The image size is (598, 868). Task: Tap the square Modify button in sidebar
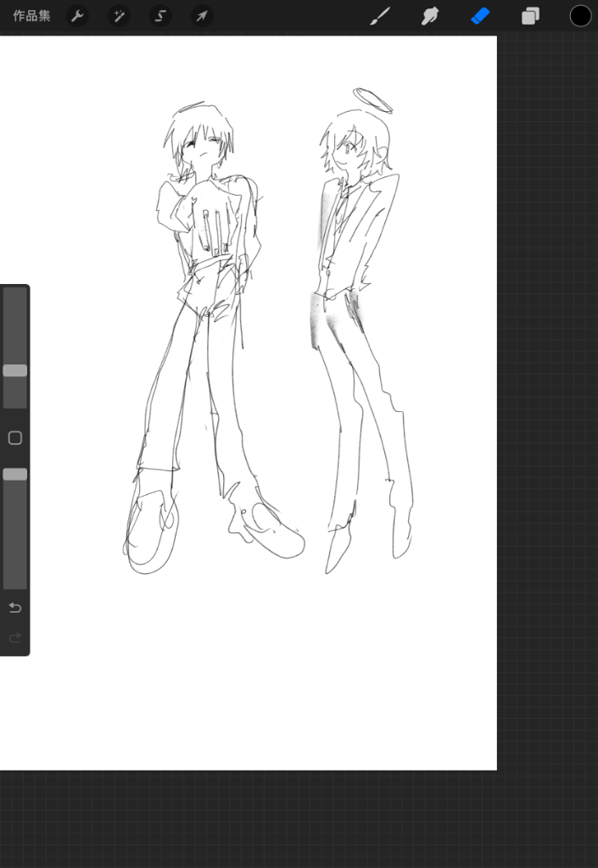tap(15, 438)
